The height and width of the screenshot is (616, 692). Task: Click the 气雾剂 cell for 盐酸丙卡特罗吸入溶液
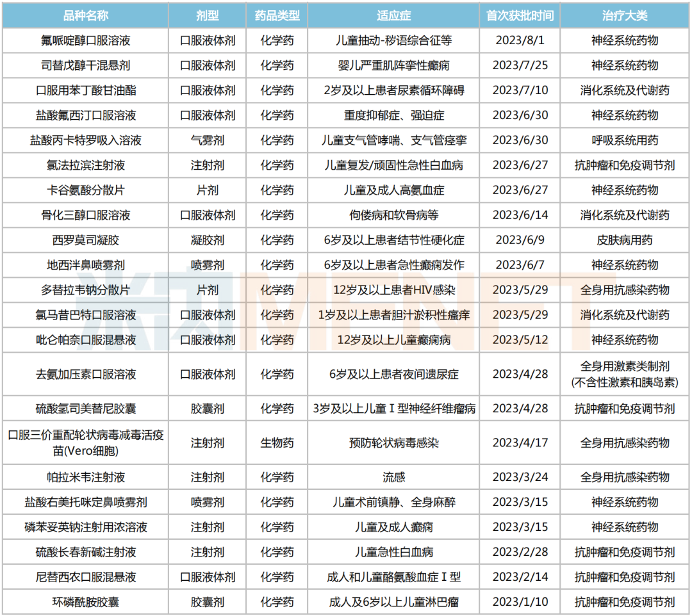pyautogui.click(x=206, y=140)
